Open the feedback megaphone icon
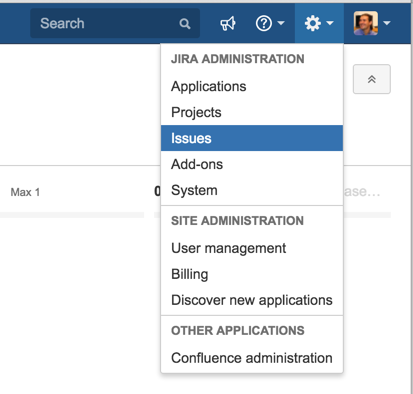The image size is (413, 394). click(x=228, y=23)
